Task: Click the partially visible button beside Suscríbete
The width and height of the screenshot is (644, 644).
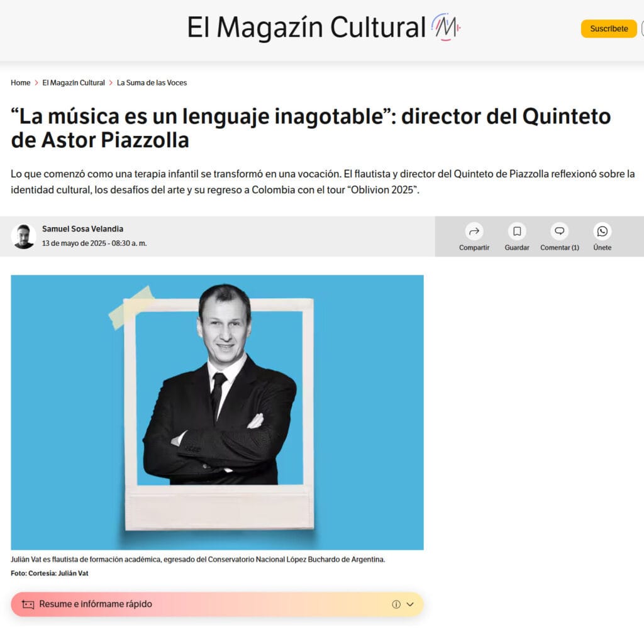Action: [x=641, y=29]
